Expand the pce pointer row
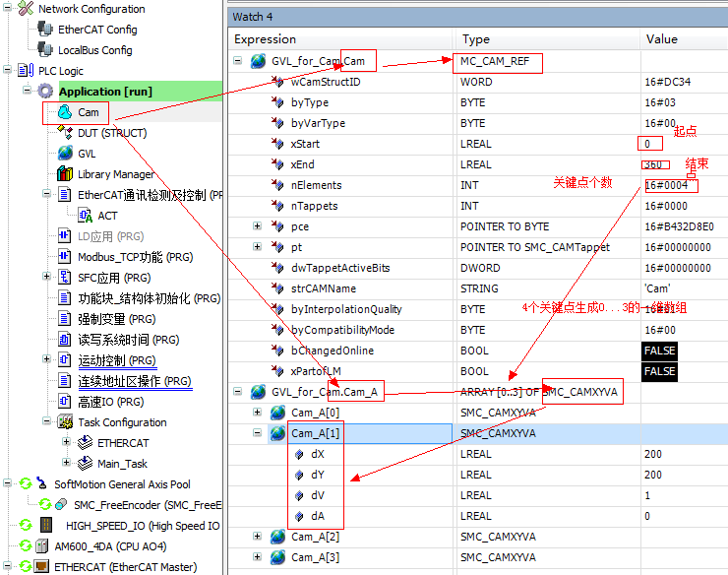 [x=258, y=226]
